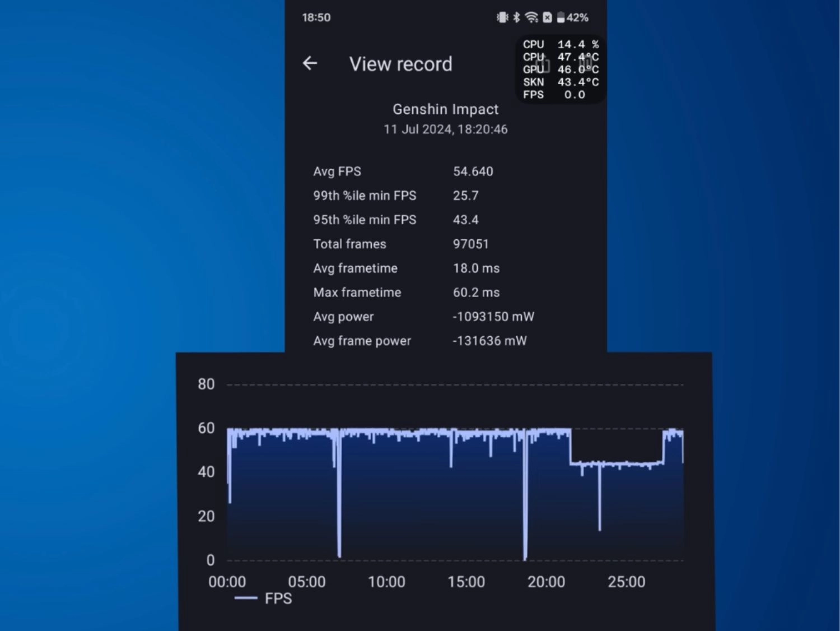Tap the 20:00 time axis label
The height and width of the screenshot is (631, 840).
547,582
